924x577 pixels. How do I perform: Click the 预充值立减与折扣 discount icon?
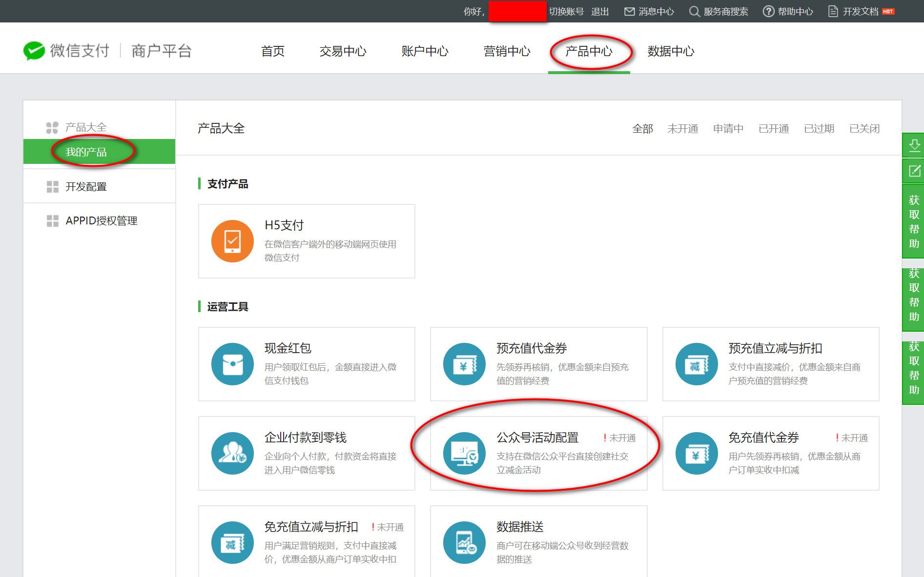[697, 364]
